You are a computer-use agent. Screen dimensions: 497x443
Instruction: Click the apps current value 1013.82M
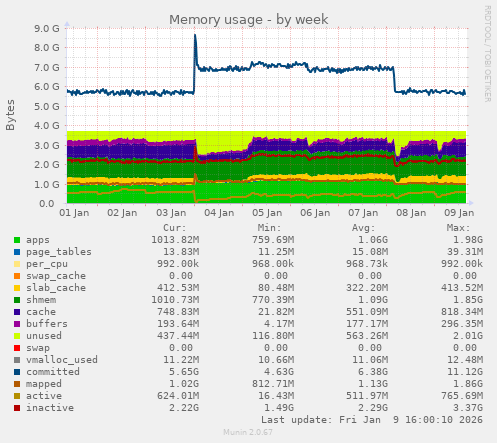[x=175, y=240]
